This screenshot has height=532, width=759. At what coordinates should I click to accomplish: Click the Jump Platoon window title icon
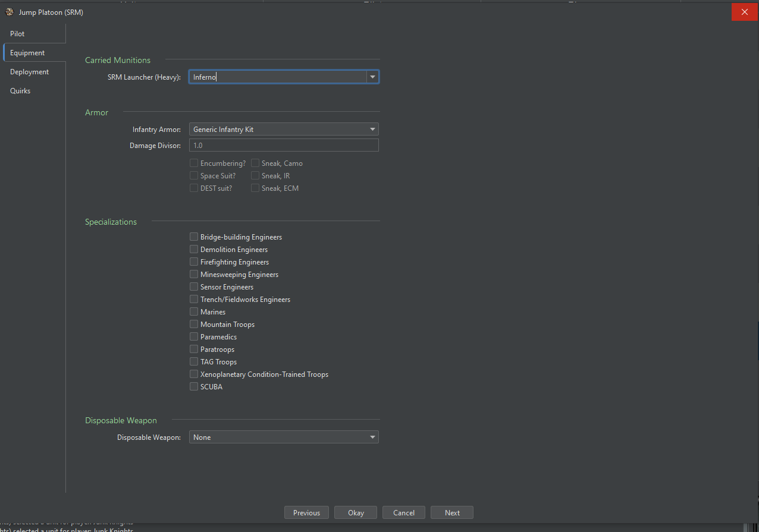click(x=10, y=12)
